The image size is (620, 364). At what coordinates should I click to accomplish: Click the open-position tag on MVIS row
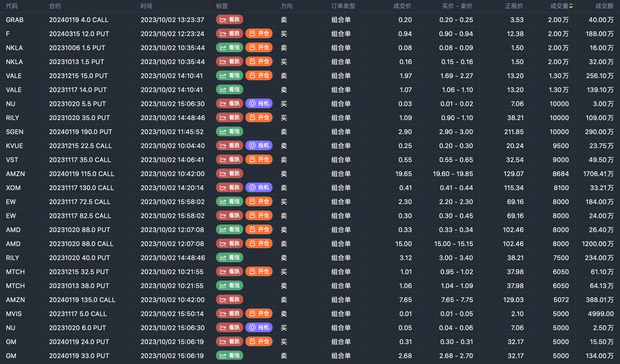click(x=259, y=314)
